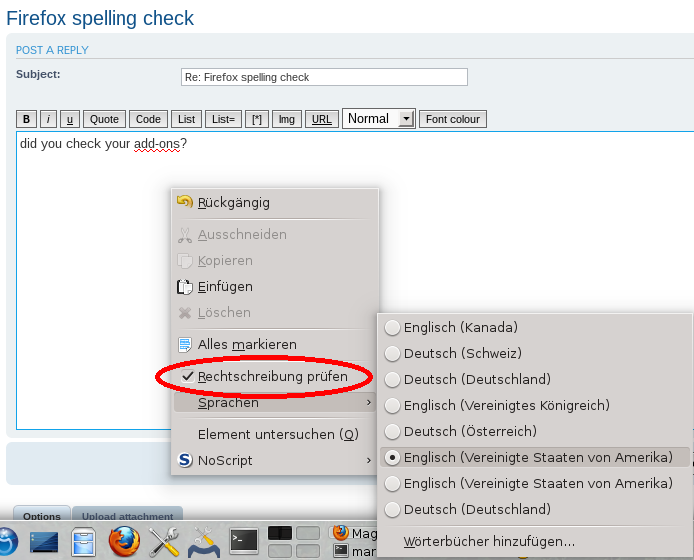Launch Firefox from the taskbar
This screenshot has width=694, height=560.
click(124, 541)
